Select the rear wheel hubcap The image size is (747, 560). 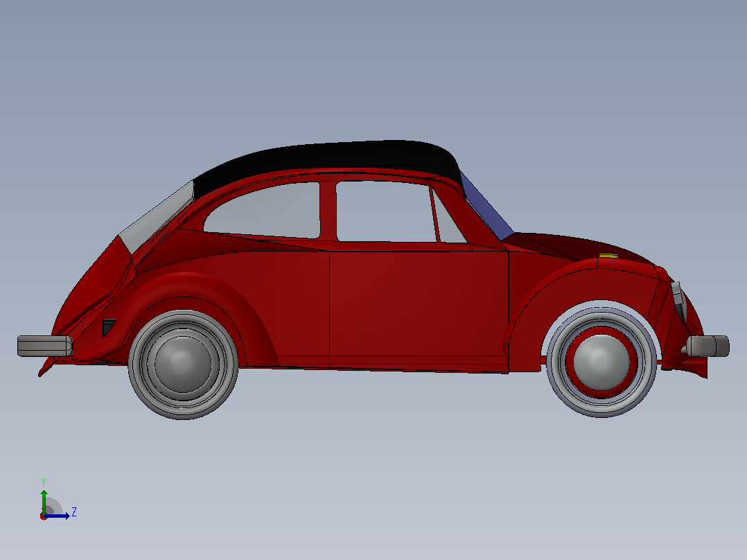click(x=182, y=365)
